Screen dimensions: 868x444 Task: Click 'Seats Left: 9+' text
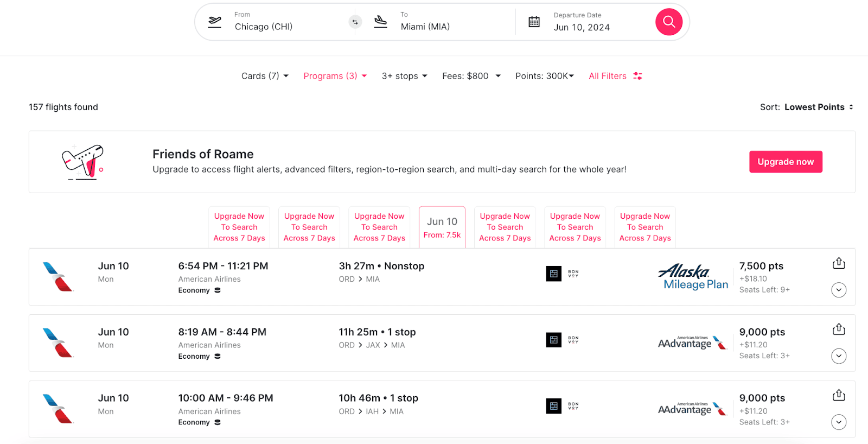[764, 290]
